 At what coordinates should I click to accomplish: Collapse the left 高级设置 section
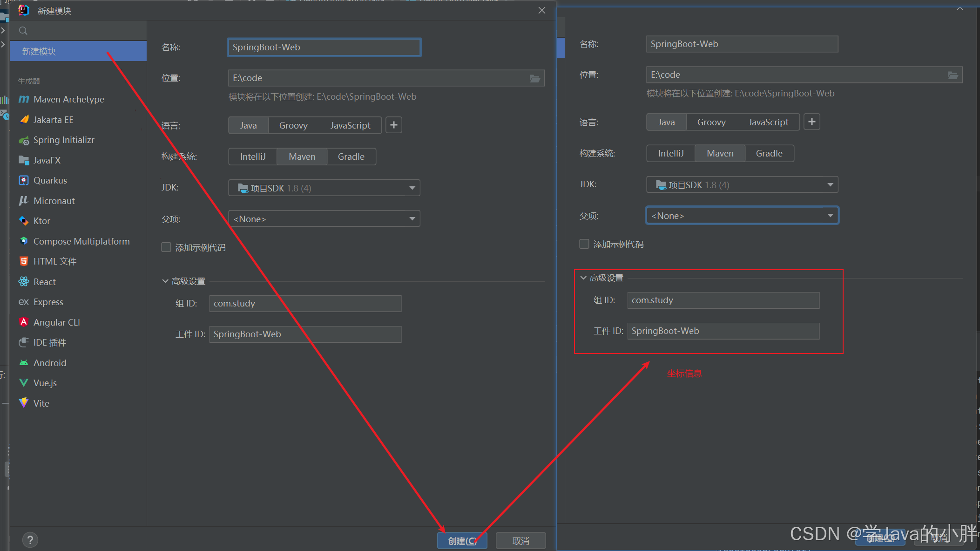click(x=165, y=281)
